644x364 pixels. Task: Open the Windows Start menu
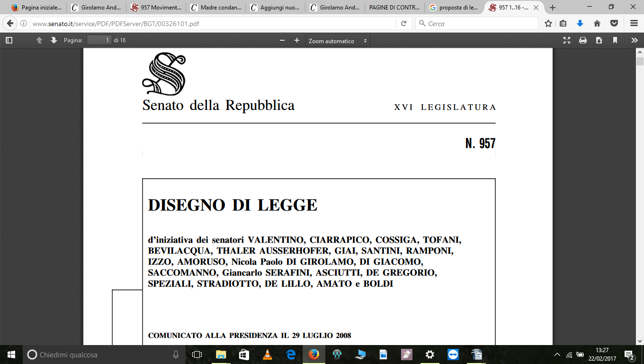pos(11,355)
